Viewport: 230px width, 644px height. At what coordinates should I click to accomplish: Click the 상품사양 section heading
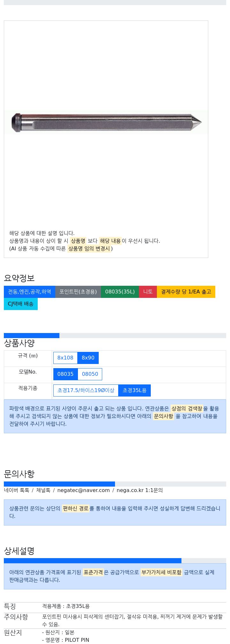click(x=19, y=343)
